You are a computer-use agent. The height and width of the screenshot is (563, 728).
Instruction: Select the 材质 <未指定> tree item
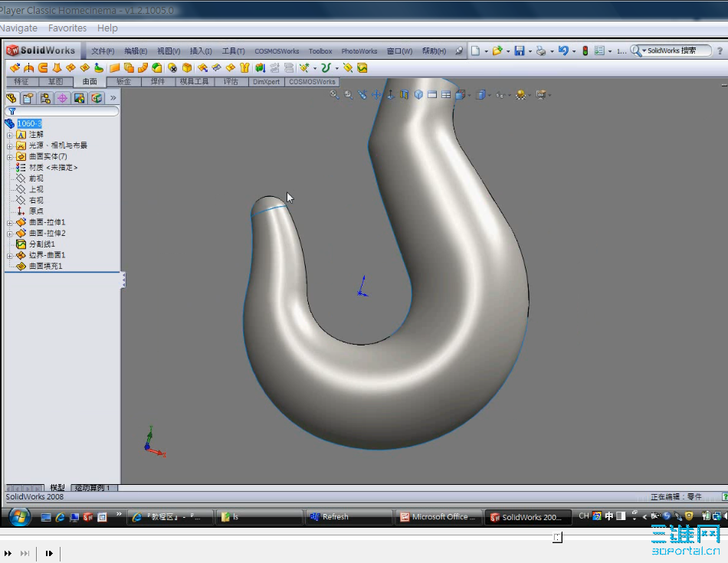point(47,168)
